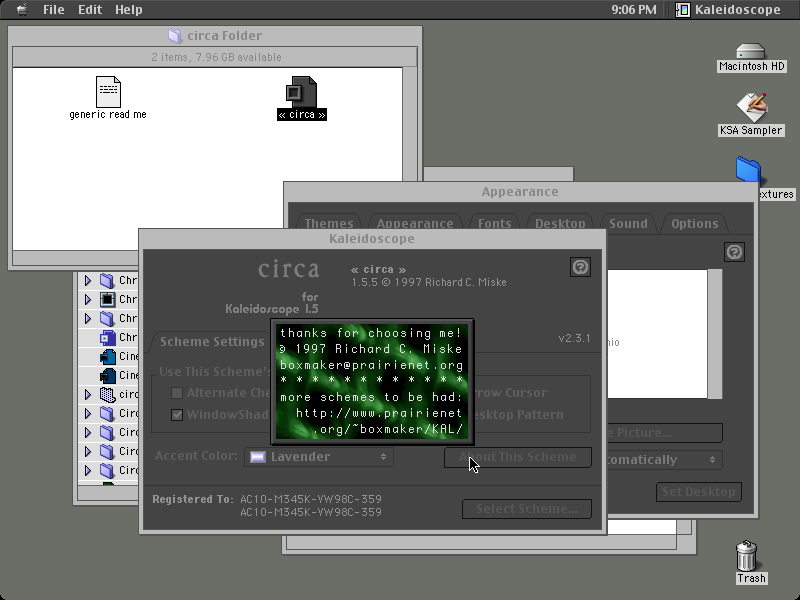Screen dimensions: 800x600
Task: Switch to Sound tab in Appearance window
Action: pos(628,223)
